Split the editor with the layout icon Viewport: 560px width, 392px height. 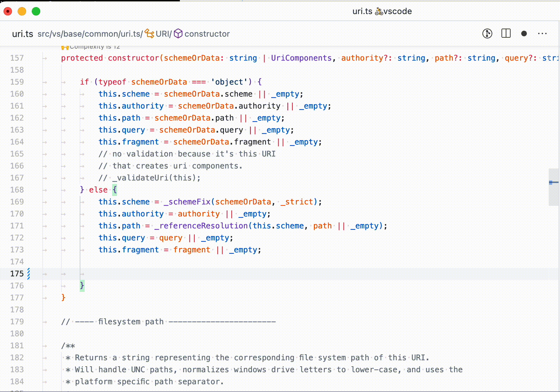coord(506,33)
